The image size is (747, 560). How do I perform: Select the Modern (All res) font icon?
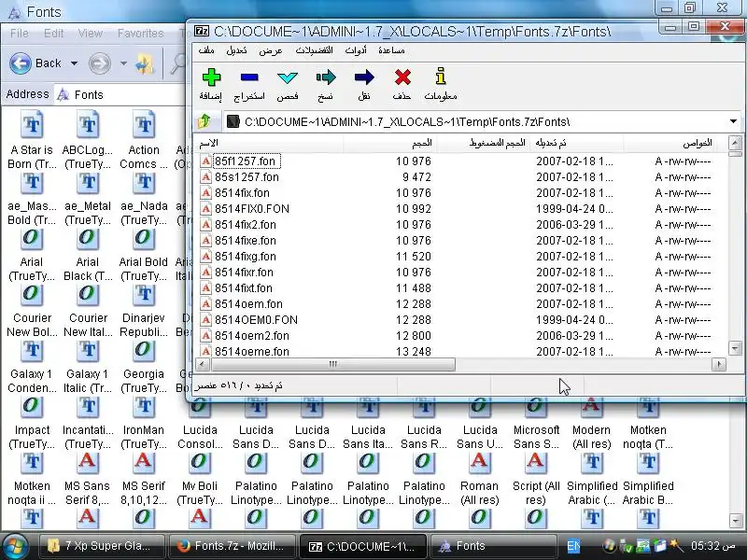pyautogui.click(x=592, y=408)
